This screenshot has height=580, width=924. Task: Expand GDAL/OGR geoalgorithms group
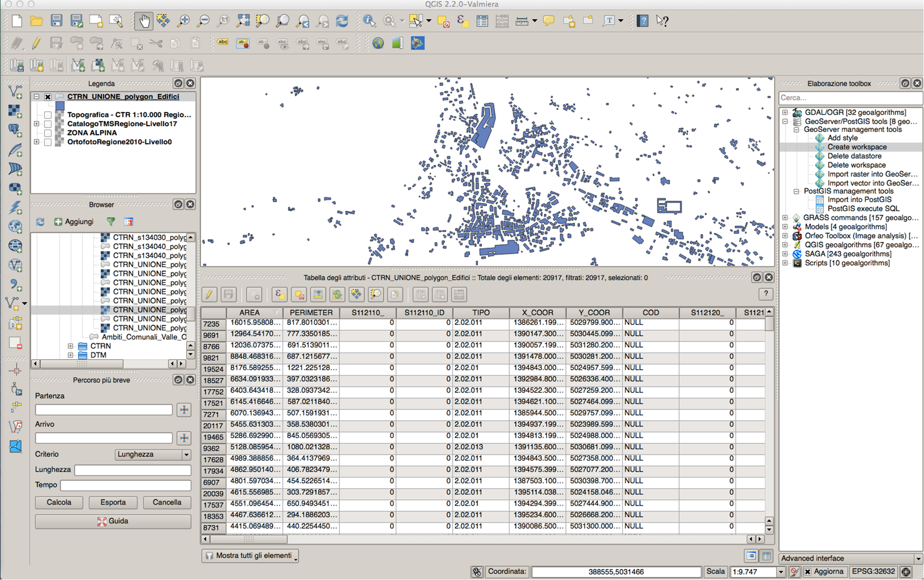tap(785, 112)
